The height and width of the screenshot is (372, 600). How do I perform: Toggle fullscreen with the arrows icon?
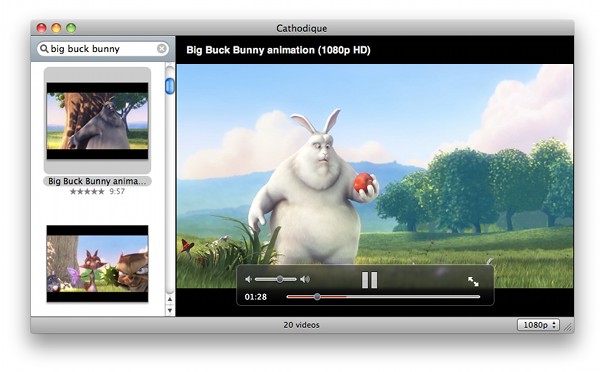(x=473, y=281)
